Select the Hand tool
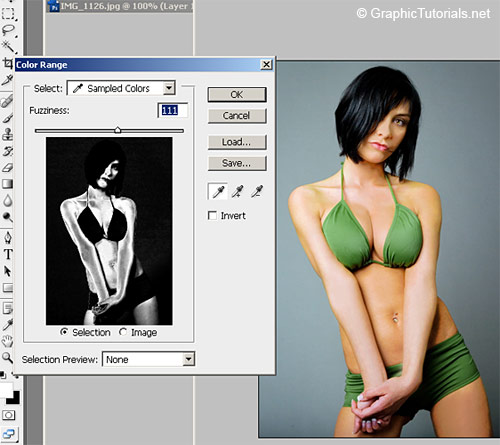Screen dimensions: 500x445 (7, 341)
